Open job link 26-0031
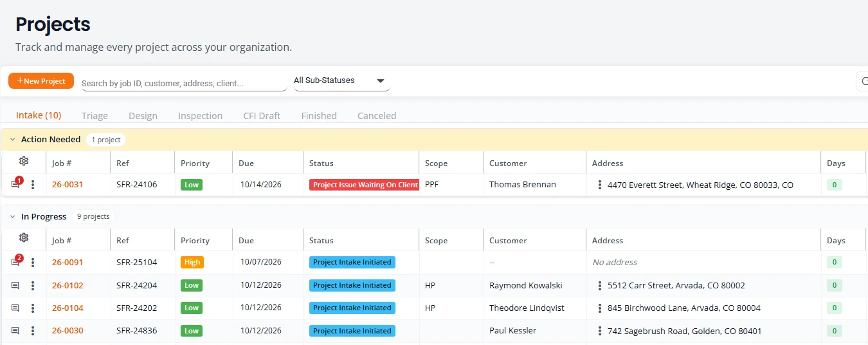The width and height of the screenshot is (868, 345). (68, 185)
